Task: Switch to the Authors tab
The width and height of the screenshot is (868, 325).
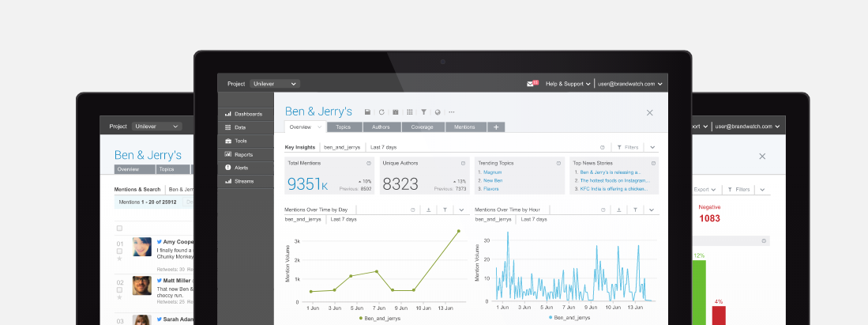Action: coord(381,127)
